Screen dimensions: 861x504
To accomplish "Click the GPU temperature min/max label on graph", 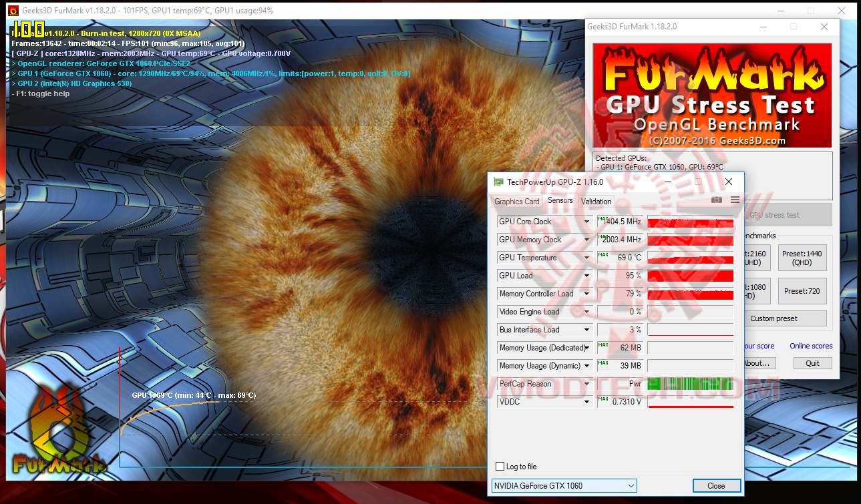I will coord(194,395).
